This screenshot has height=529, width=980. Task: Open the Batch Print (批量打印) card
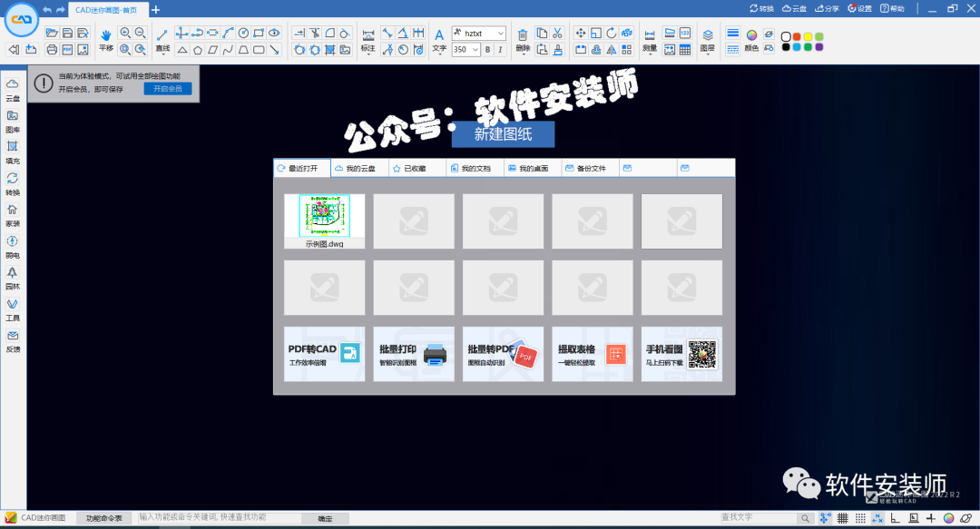pos(414,354)
